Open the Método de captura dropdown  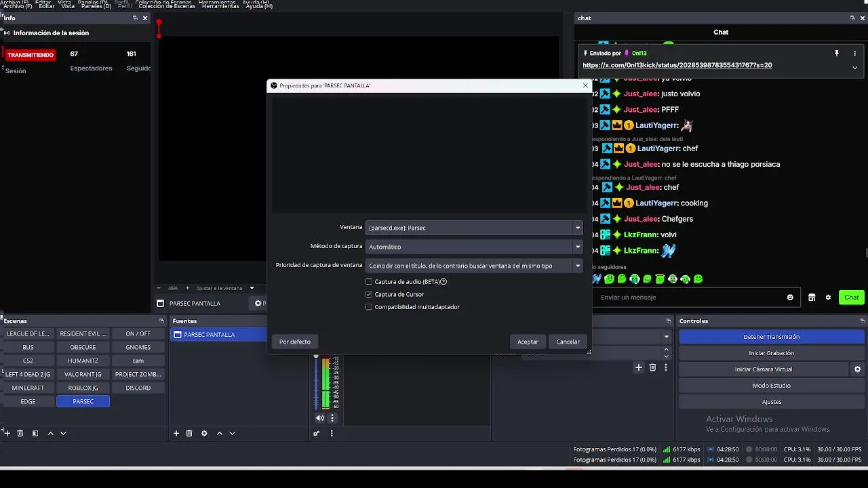(x=474, y=247)
